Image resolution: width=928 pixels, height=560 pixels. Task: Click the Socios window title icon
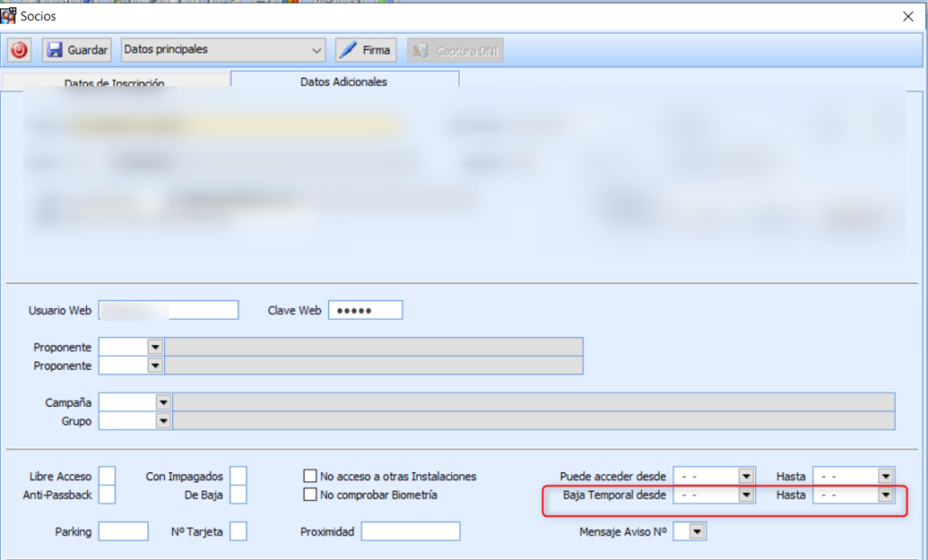pyautogui.click(x=9, y=15)
